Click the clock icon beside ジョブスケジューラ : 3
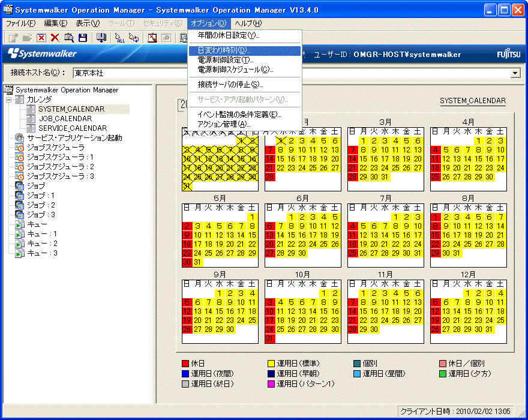 click(20, 176)
